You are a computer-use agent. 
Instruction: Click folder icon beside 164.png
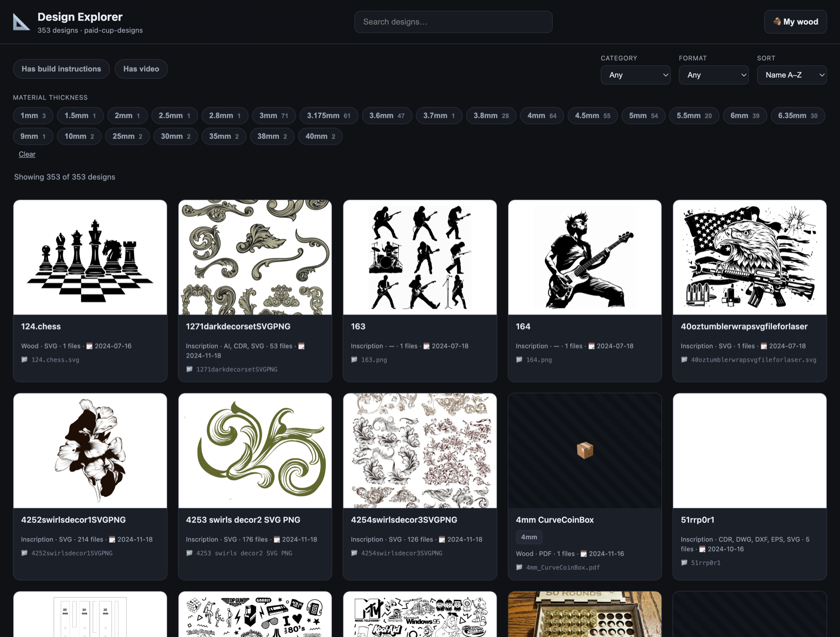pyautogui.click(x=519, y=360)
